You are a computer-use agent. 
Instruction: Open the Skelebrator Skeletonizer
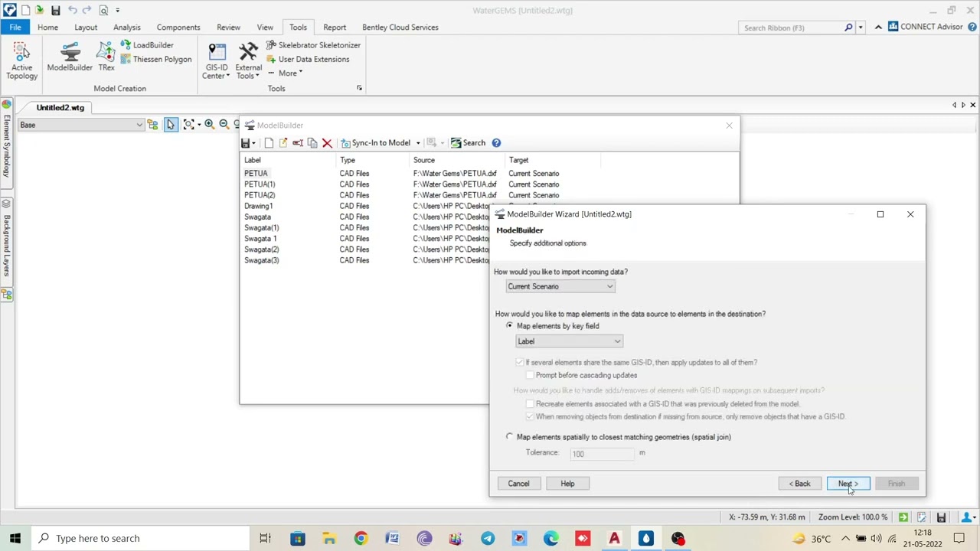pos(313,45)
